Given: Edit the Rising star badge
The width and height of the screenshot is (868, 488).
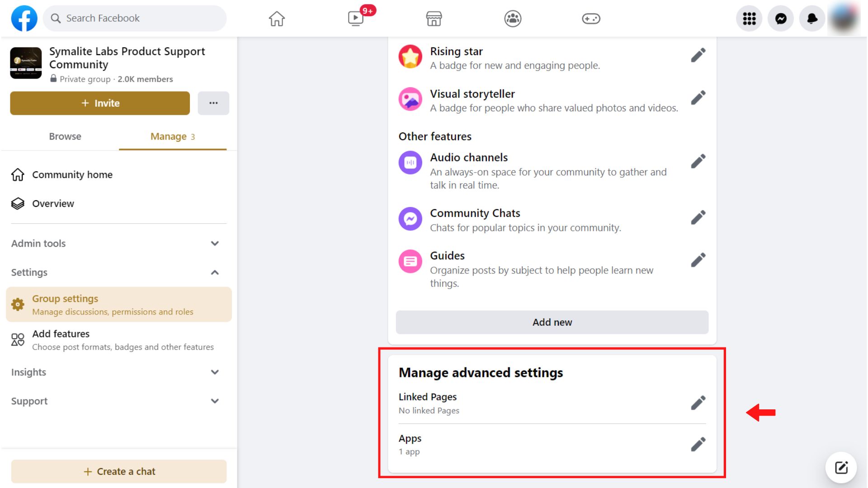Looking at the screenshot, I should tap(698, 55).
